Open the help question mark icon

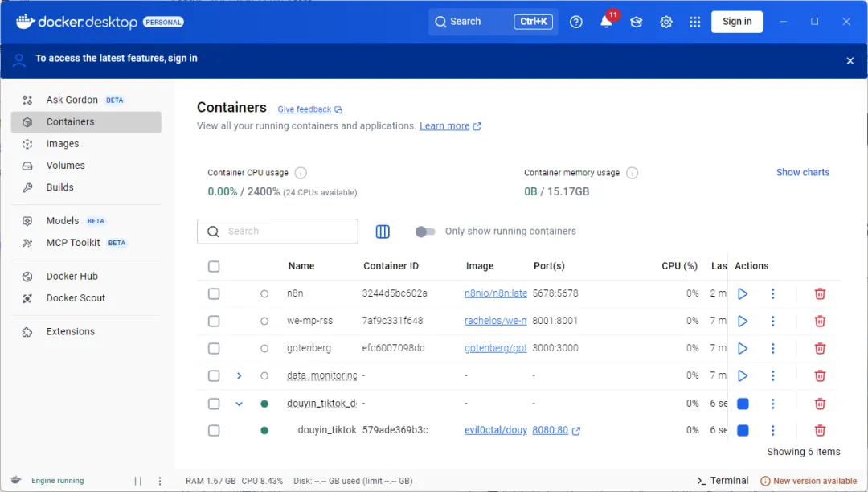(x=575, y=22)
